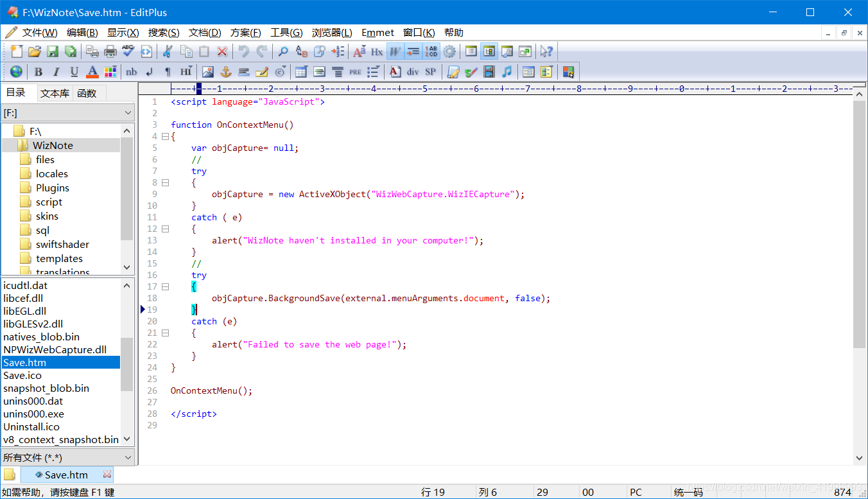Create a new document via New icon
The height and width of the screenshot is (499, 868).
point(17,52)
